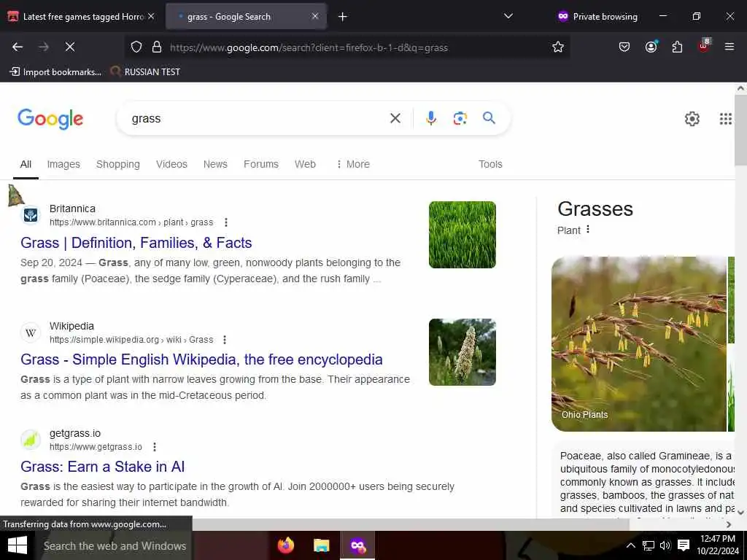Screen dimensions: 747x560
Task: Close the Latest free games tab
Action: point(151,16)
